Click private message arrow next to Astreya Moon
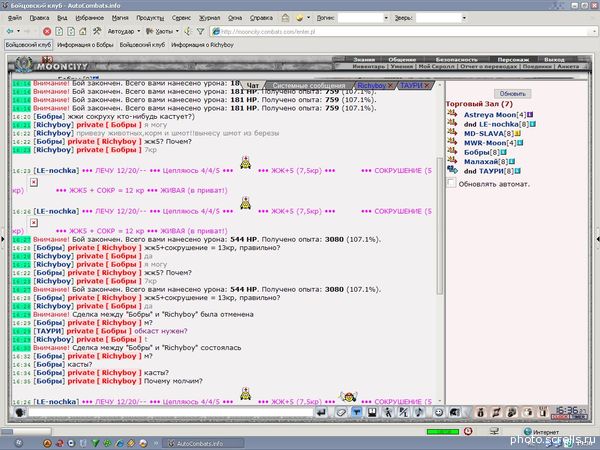The image size is (600, 450). [452, 114]
